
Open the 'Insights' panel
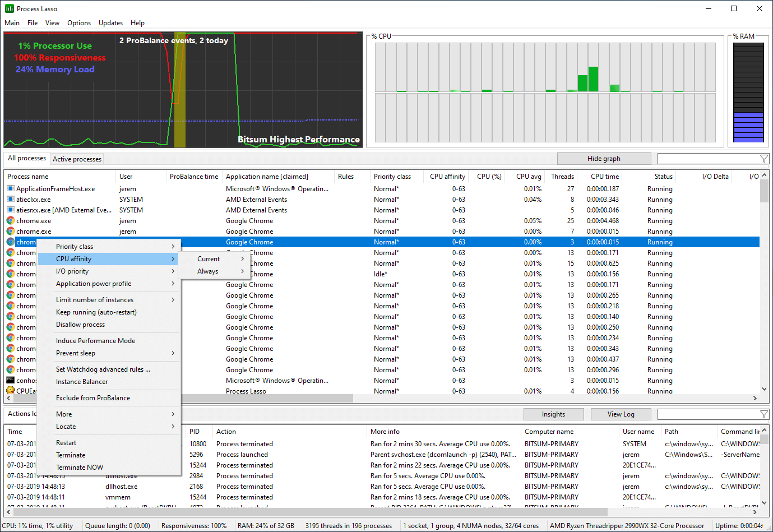pyautogui.click(x=554, y=414)
